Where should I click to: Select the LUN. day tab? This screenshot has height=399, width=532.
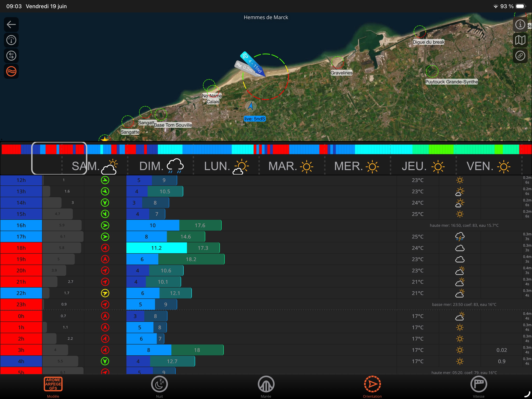click(x=226, y=166)
